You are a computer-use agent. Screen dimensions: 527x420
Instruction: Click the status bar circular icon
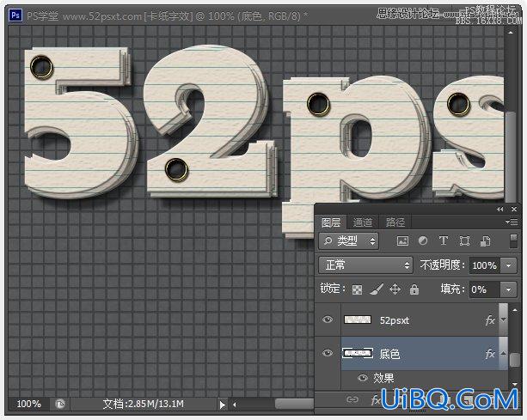coord(60,404)
